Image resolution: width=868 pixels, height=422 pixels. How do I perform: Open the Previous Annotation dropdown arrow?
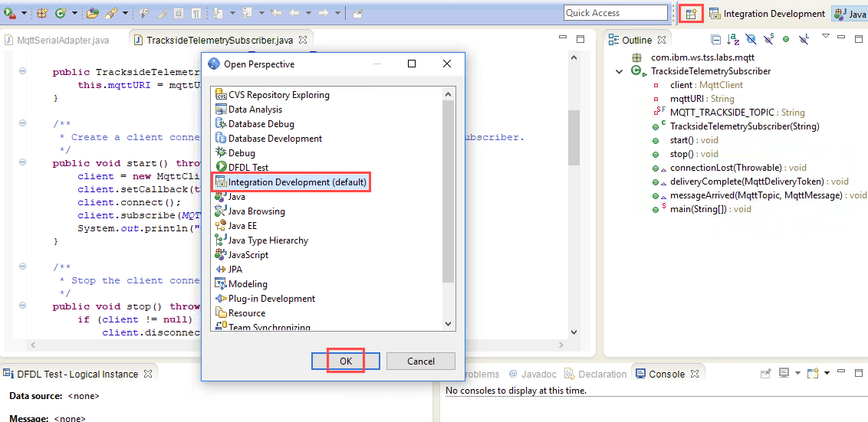(261, 13)
